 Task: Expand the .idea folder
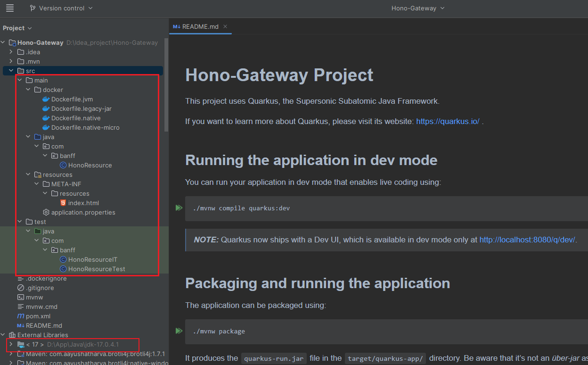(11, 52)
